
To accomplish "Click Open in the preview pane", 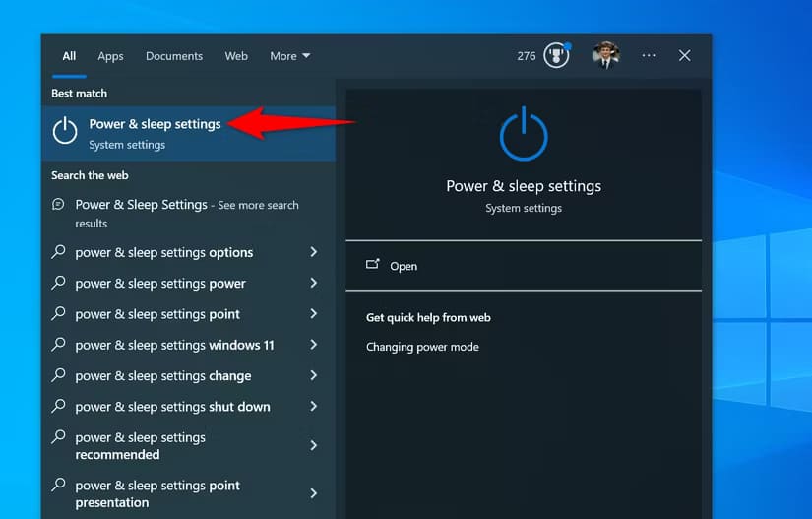I will click(x=524, y=266).
